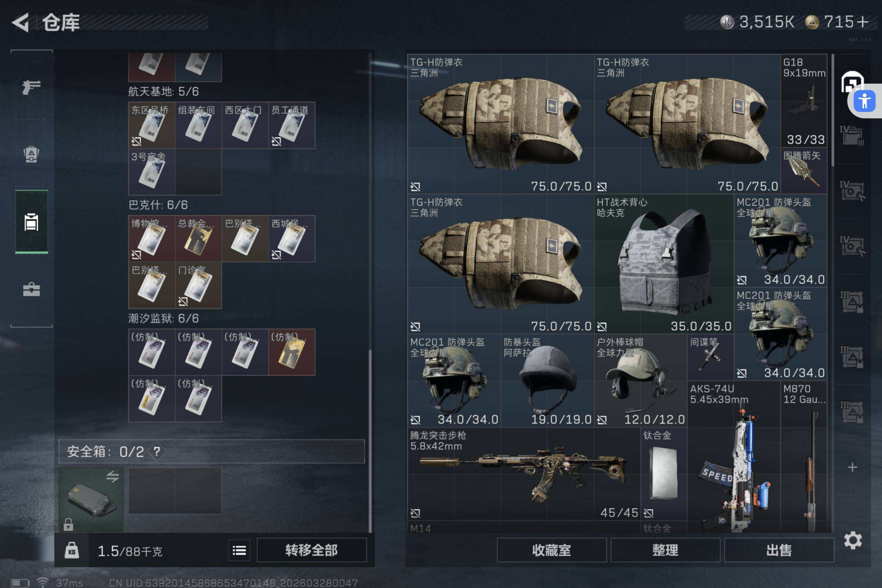The width and height of the screenshot is (882, 588).
Task: Click the plus icon to add storage box
Action: (852, 467)
